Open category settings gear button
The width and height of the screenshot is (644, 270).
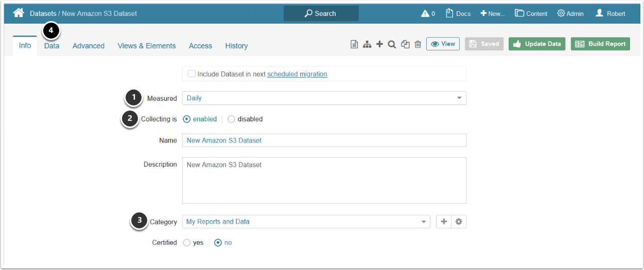pyautogui.click(x=459, y=222)
